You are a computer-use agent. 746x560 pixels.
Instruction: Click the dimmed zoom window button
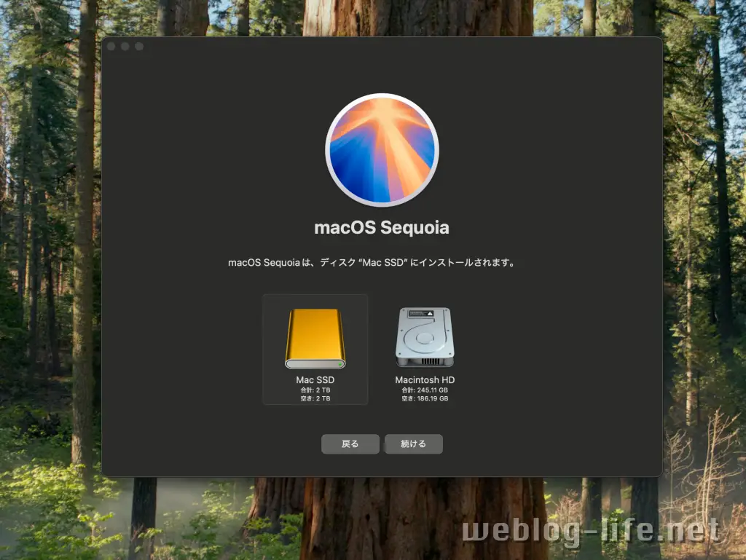click(x=139, y=46)
